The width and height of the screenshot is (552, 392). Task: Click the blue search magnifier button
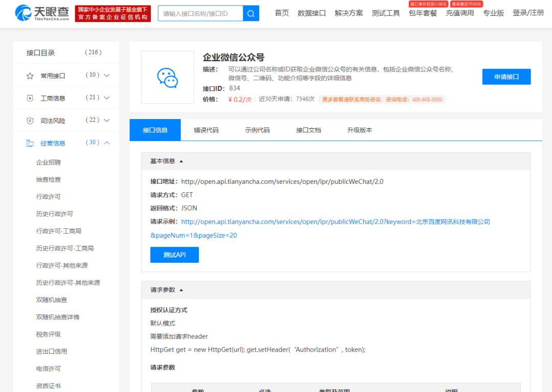(251, 13)
